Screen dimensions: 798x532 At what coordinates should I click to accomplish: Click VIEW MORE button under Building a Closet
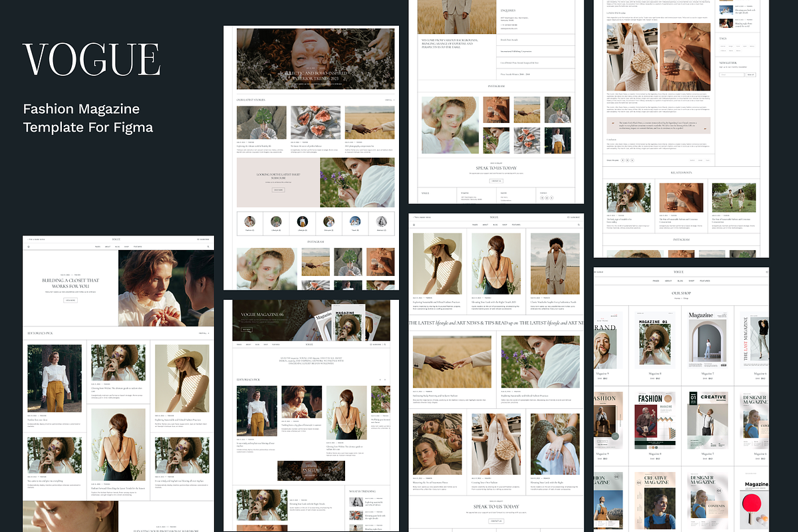pyautogui.click(x=70, y=300)
